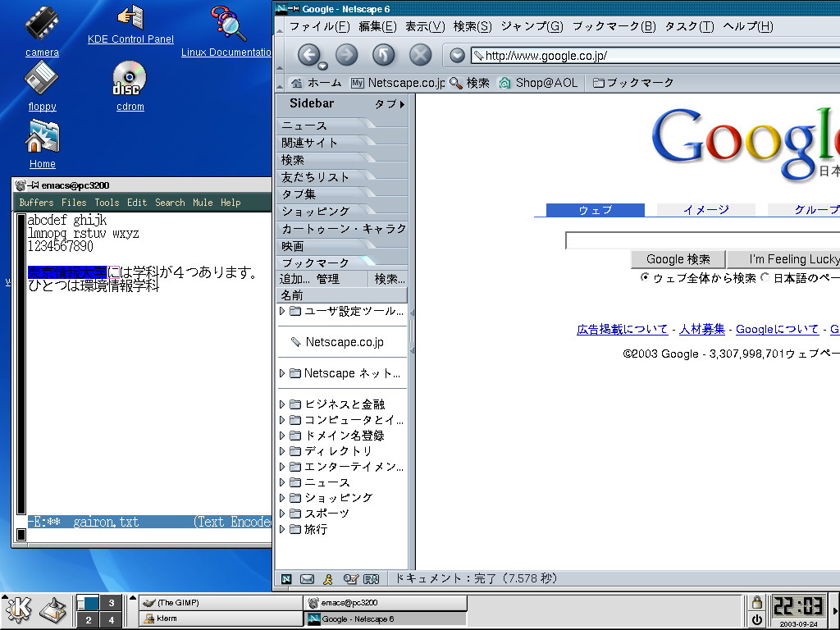Expand the ディレクトリ bookmark folder

pyautogui.click(x=282, y=450)
